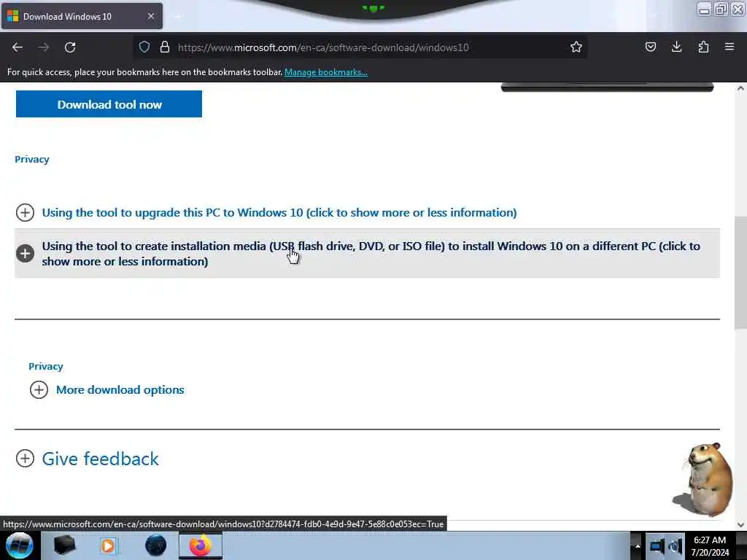The width and height of the screenshot is (747, 560).
Task: Open the dark globe taskbar icon
Action: (156, 545)
